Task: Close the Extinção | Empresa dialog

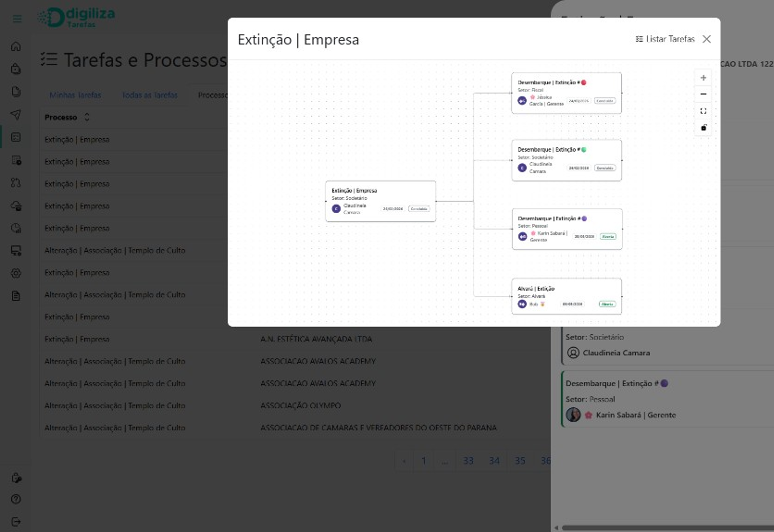Action: (x=706, y=39)
